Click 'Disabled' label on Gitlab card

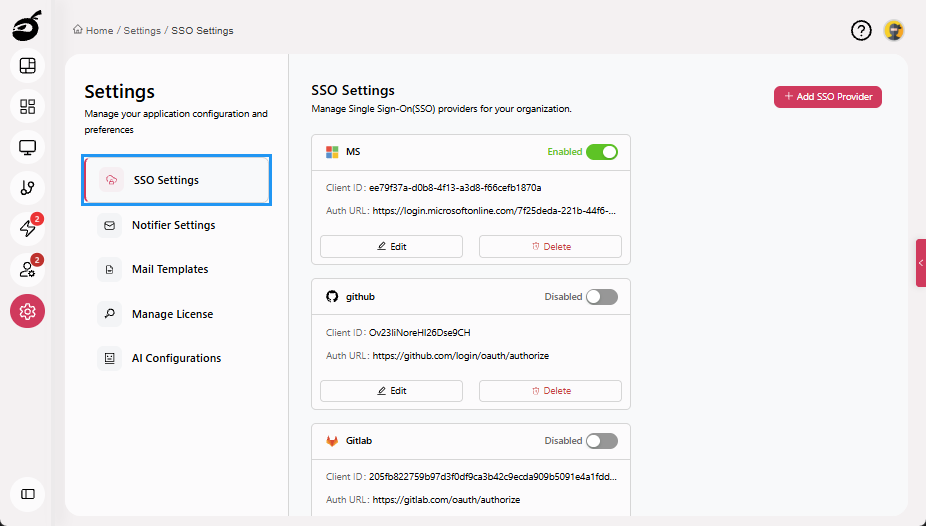pos(563,440)
